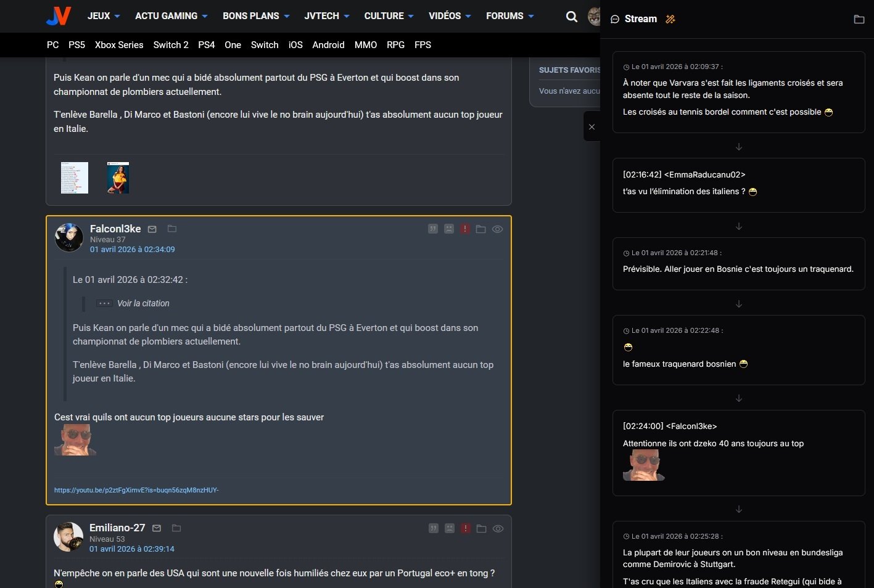Blacklist Emiliano-27 using the sad face icon

(x=450, y=528)
